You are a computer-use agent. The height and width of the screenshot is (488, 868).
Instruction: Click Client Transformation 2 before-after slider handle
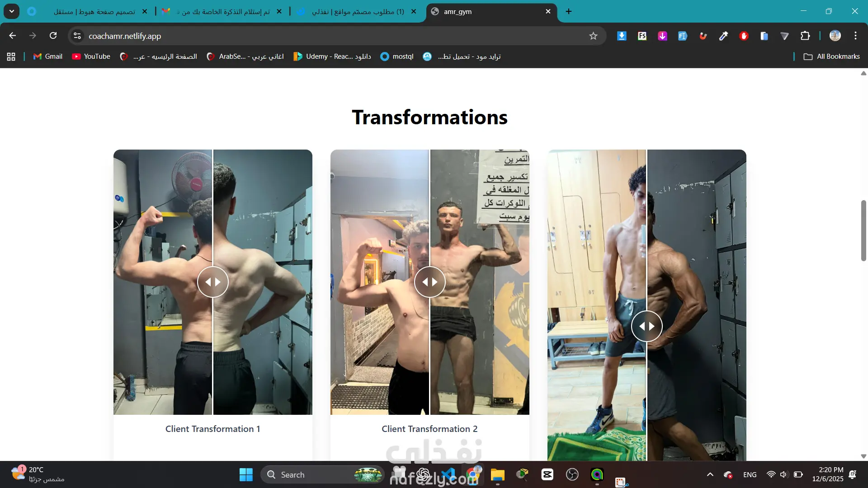point(429,282)
